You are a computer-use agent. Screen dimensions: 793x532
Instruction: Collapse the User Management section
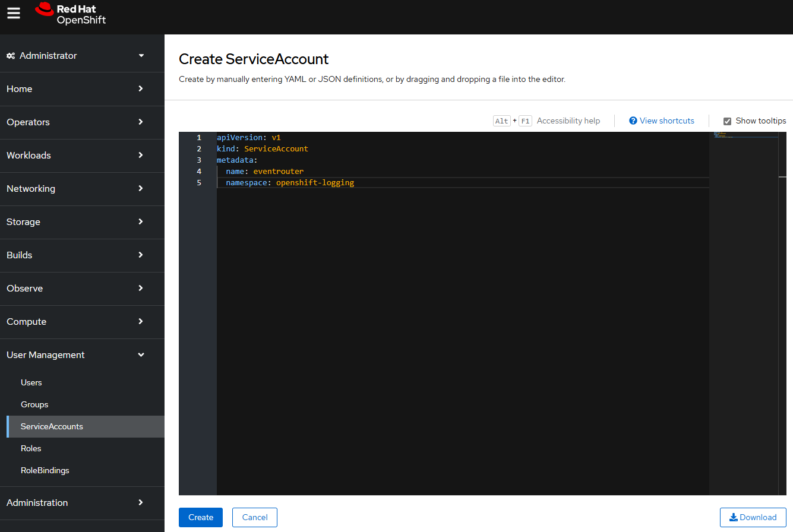coord(82,355)
